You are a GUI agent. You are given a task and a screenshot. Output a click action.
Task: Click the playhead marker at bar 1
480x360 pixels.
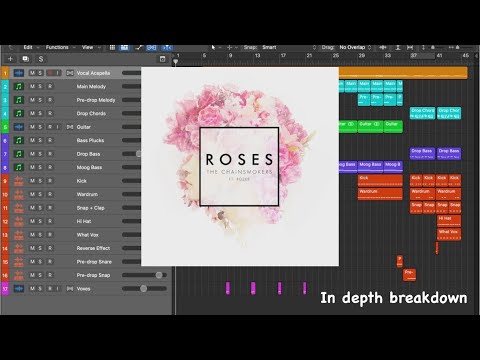pos(175,61)
